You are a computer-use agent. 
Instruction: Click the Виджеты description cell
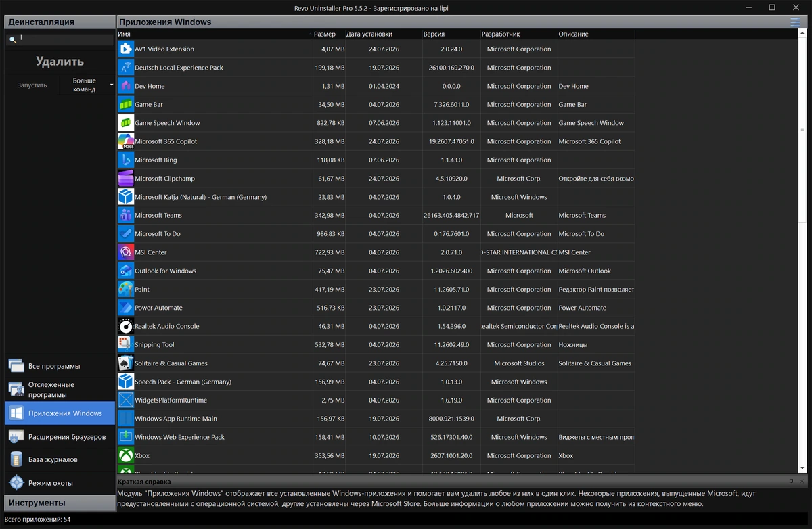(x=596, y=437)
